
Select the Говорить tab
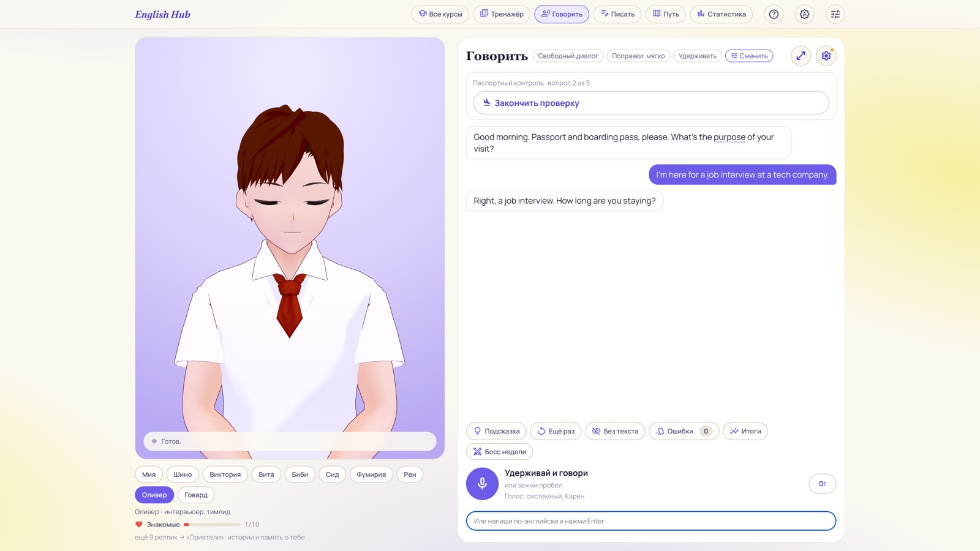tap(562, 14)
